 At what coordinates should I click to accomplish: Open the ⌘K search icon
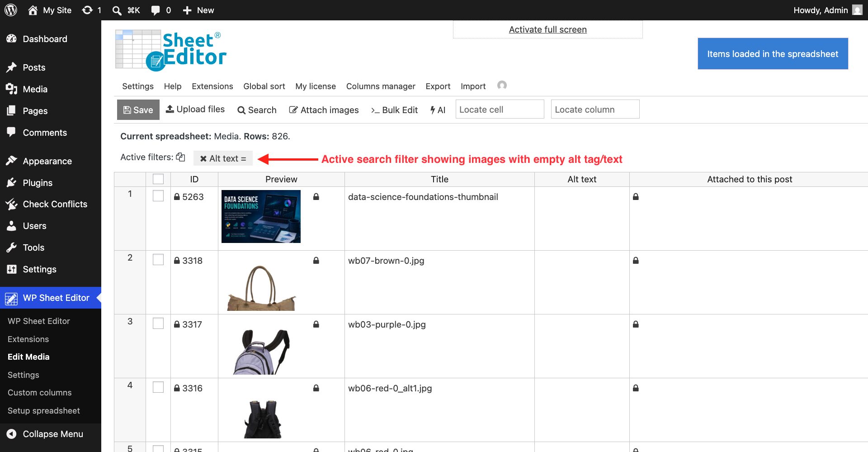pos(117,10)
